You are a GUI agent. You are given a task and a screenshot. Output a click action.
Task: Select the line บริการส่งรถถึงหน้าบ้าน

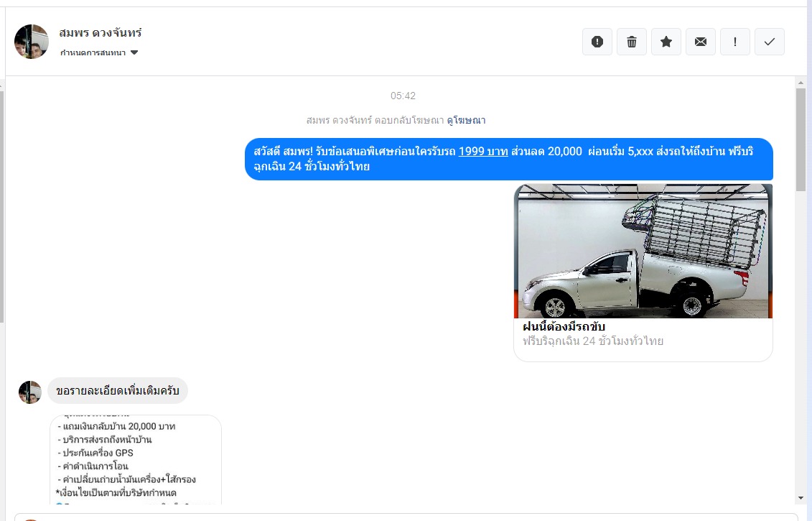pos(105,440)
